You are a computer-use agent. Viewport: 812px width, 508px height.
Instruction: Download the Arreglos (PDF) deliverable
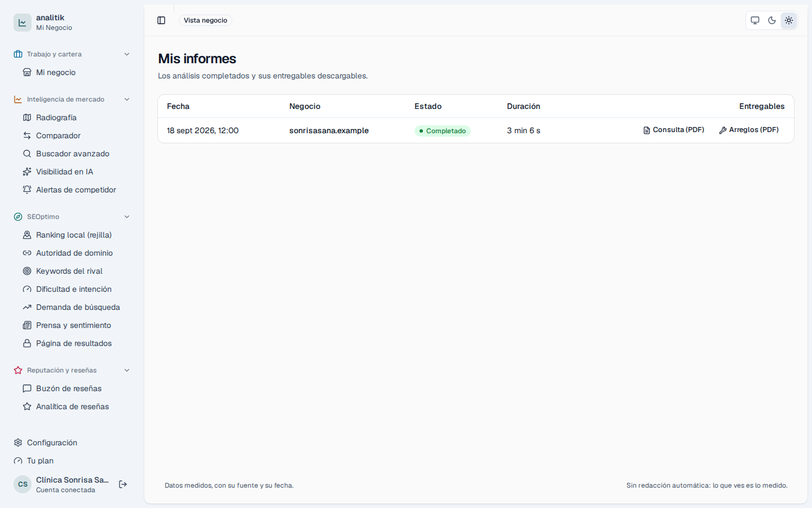click(x=749, y=130)
